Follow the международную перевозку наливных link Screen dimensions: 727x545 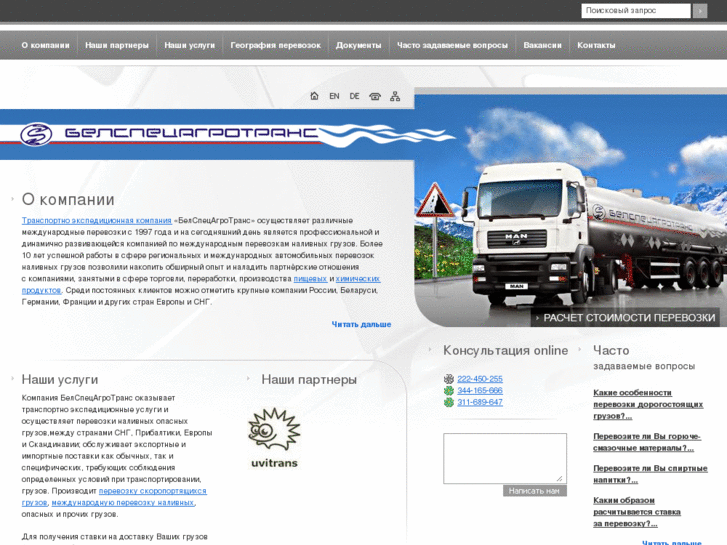(x=122, y=502)
